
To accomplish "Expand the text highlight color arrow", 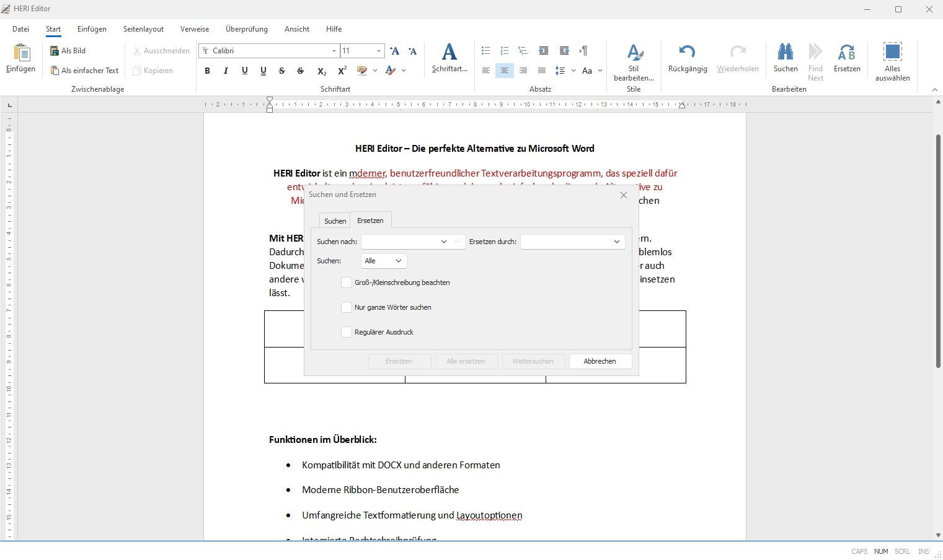I will point(375,71).
